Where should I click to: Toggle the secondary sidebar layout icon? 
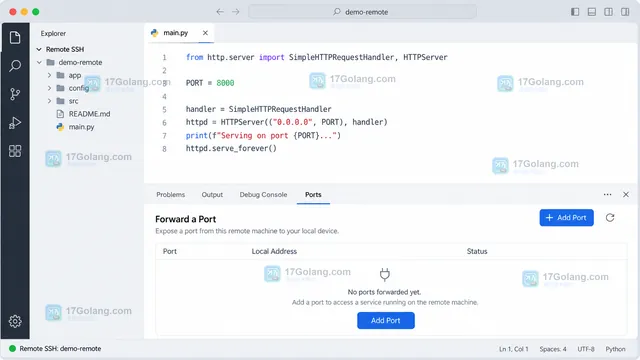pos(625,12)
